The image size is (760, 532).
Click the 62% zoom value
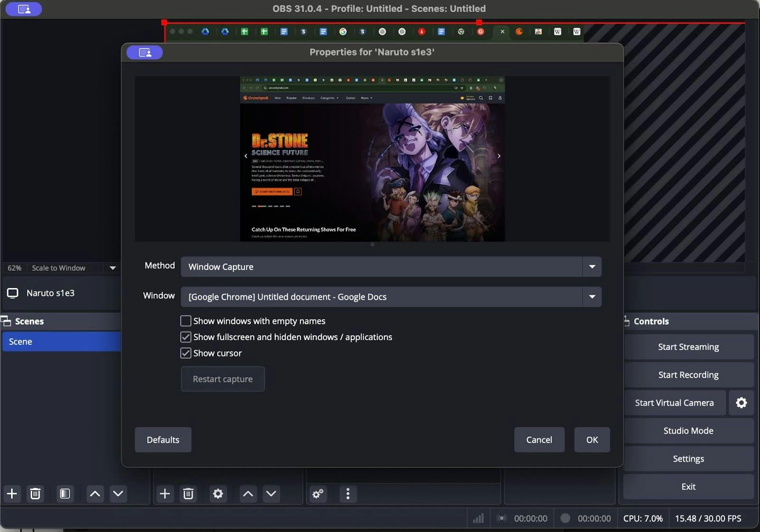coord(15,268)
